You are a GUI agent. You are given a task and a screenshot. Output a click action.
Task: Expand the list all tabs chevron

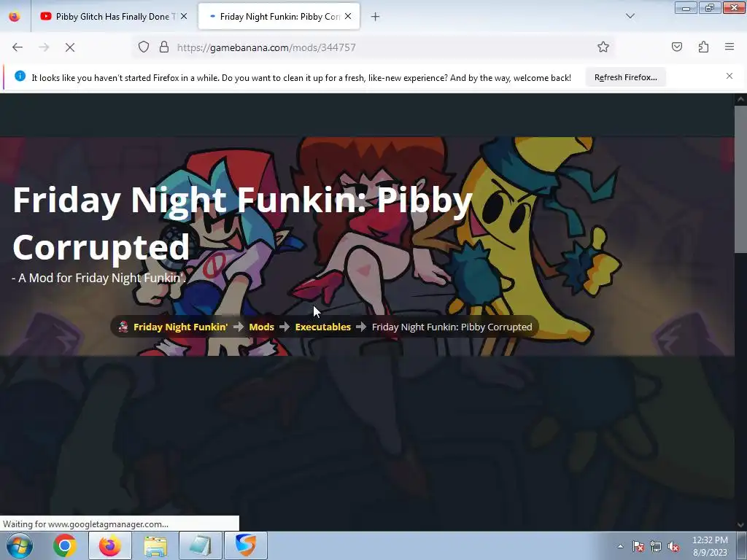(x=630, y=16)
